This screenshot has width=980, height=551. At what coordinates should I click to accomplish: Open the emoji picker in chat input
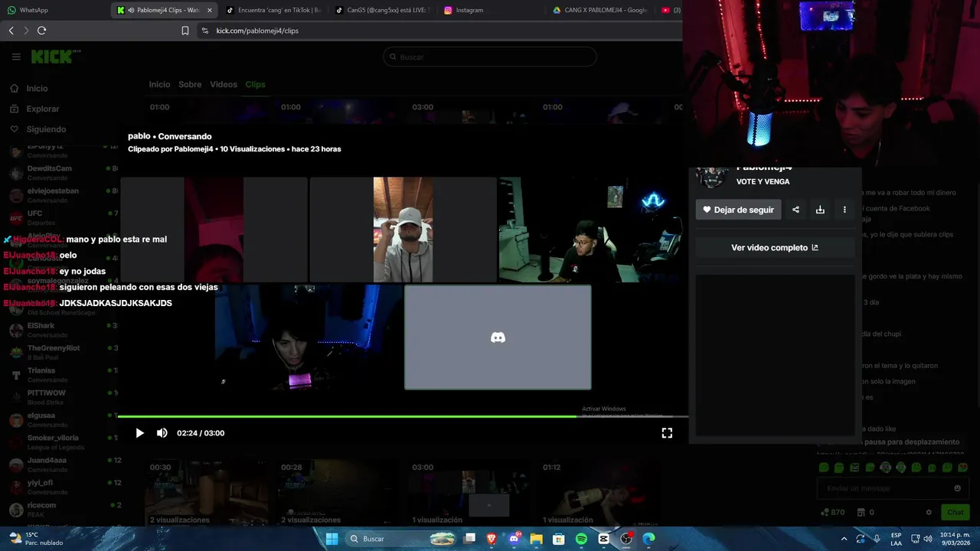pos(957,488)
